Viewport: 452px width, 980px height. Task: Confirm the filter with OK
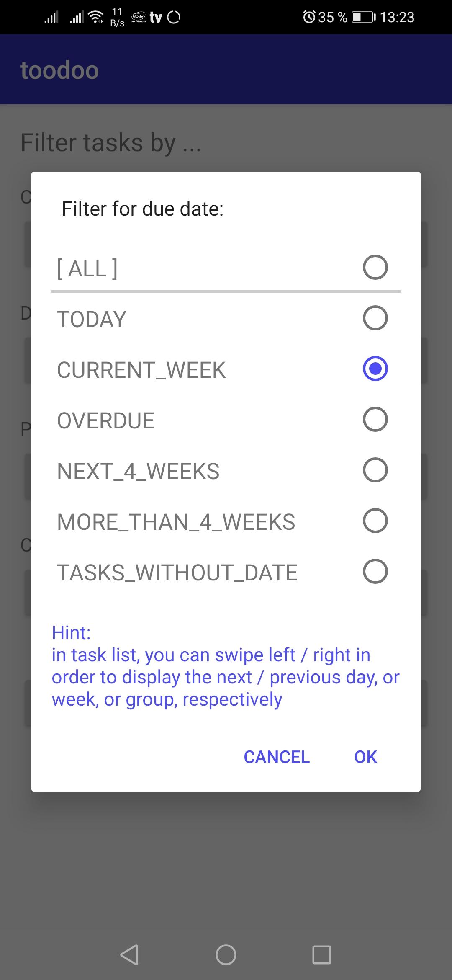click(365, 757)
